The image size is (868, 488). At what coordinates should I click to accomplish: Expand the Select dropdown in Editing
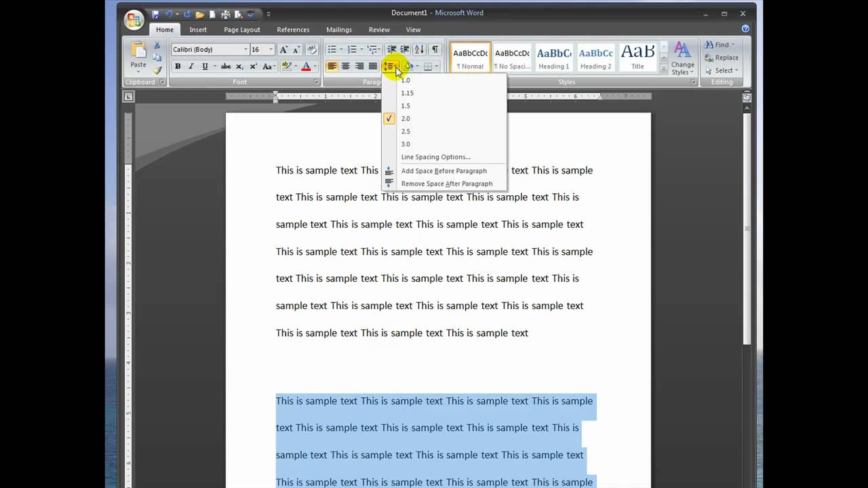point(736,70)
